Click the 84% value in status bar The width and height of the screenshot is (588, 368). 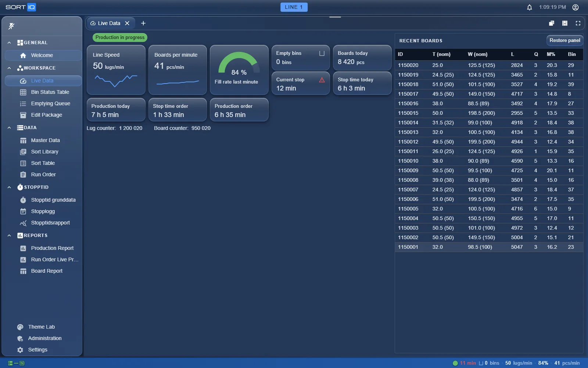(543, 363)
